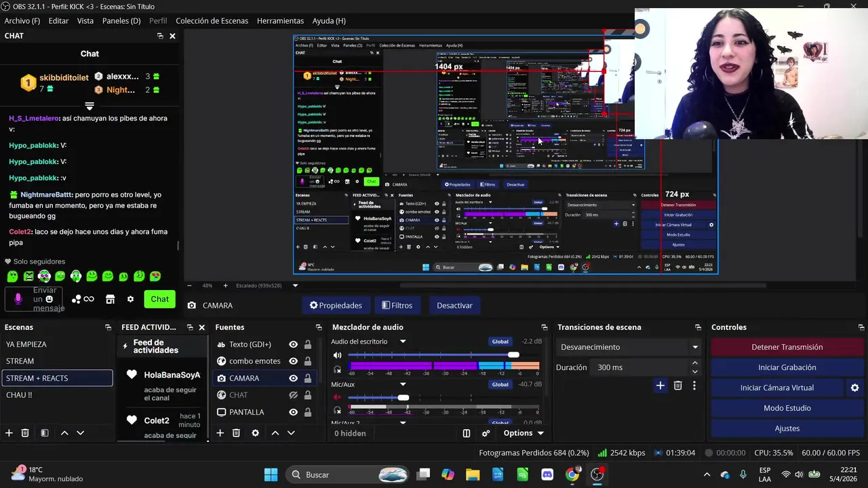Hide the combo emotes source
This screenshot has height=488, width=868.
pos(293,361)
